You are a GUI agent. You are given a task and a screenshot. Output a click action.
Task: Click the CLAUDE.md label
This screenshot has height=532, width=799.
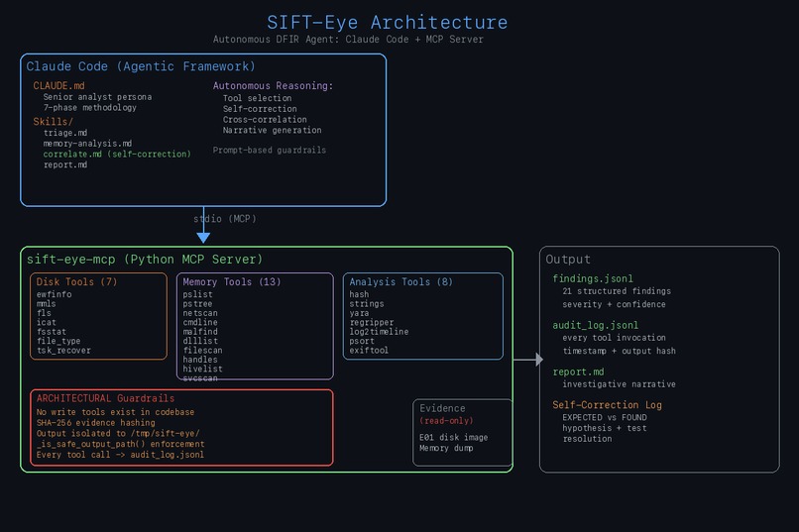click(59, 85)
